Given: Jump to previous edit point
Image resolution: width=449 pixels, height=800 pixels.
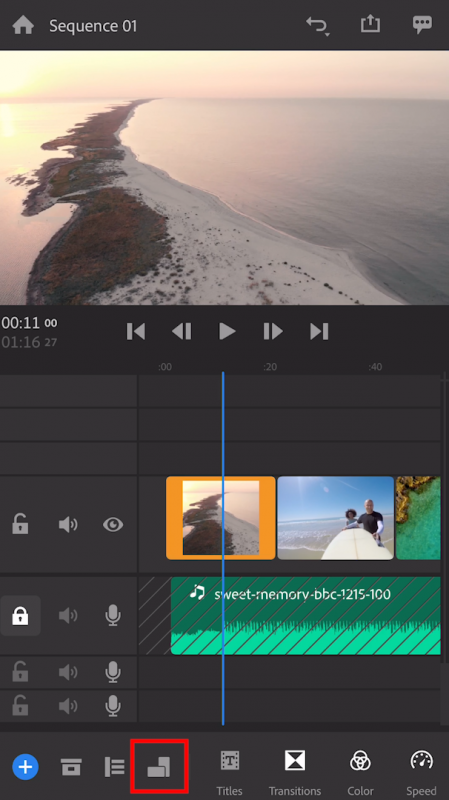Looking at the screenshot, I should point(136,332).
